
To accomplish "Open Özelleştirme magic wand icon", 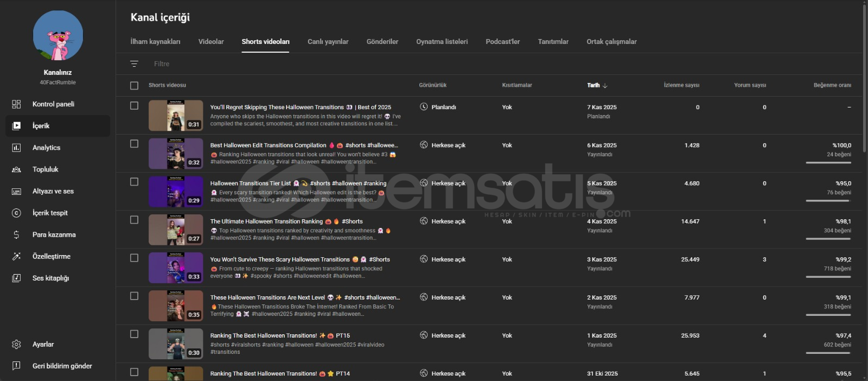I will pos(16,256).
